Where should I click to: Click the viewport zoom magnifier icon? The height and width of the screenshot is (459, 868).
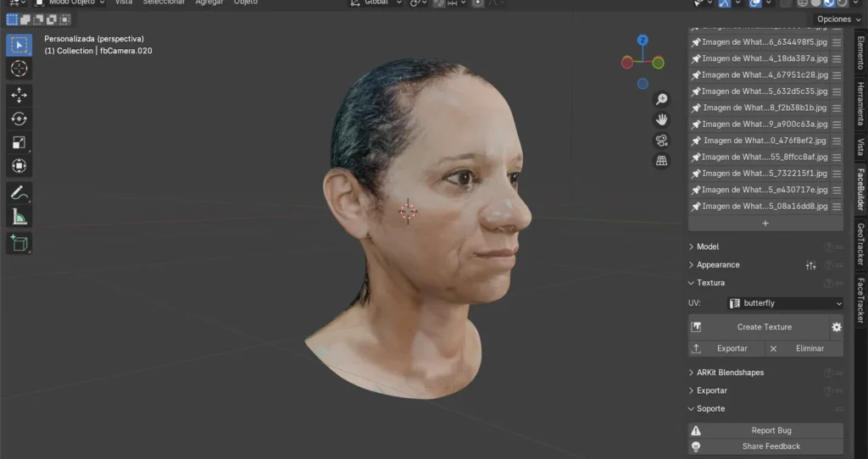pos(661,99)
